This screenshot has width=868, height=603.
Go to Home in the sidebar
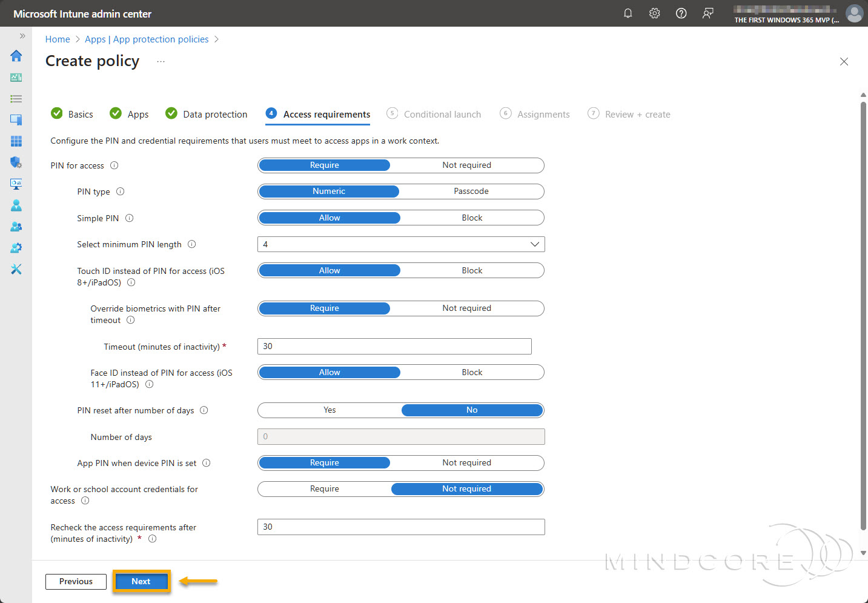(16, 56)
